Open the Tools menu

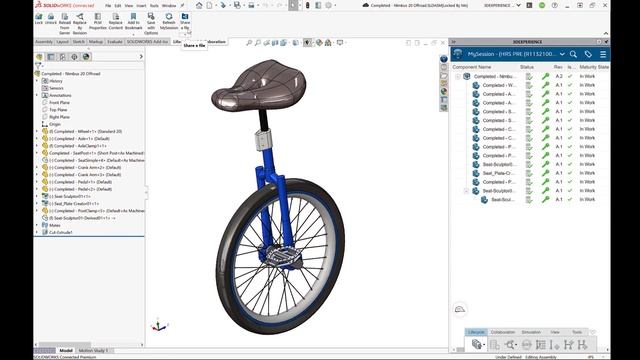point(154,6)
